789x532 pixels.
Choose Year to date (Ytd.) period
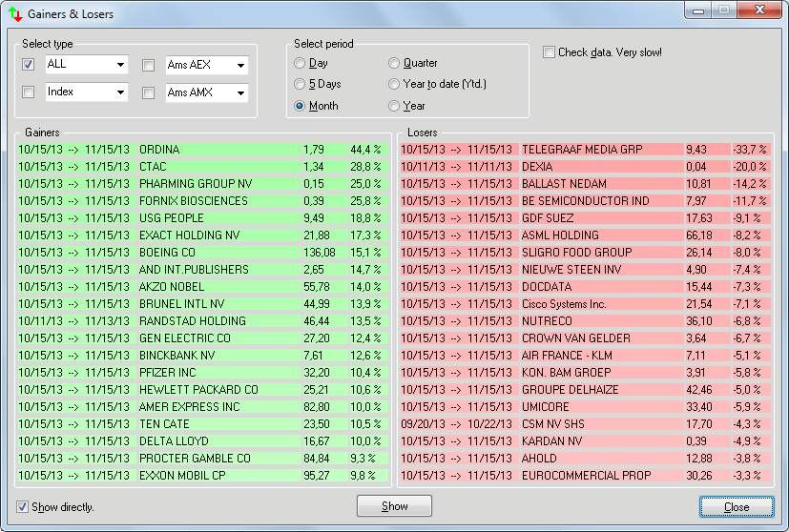click(x=394, y=84)
